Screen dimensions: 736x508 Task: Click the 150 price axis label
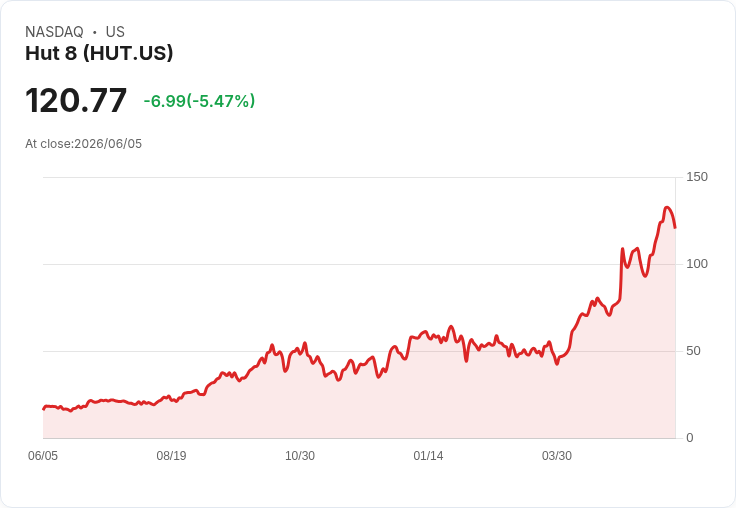click(x=697, y=177)
